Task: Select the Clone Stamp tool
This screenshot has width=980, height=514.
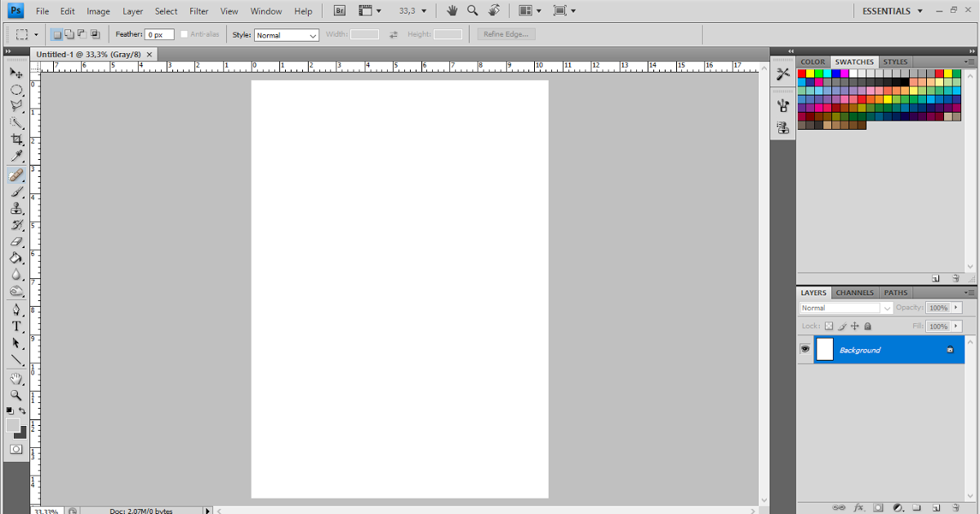Action: pyautogui.click(x=16, y=209)
